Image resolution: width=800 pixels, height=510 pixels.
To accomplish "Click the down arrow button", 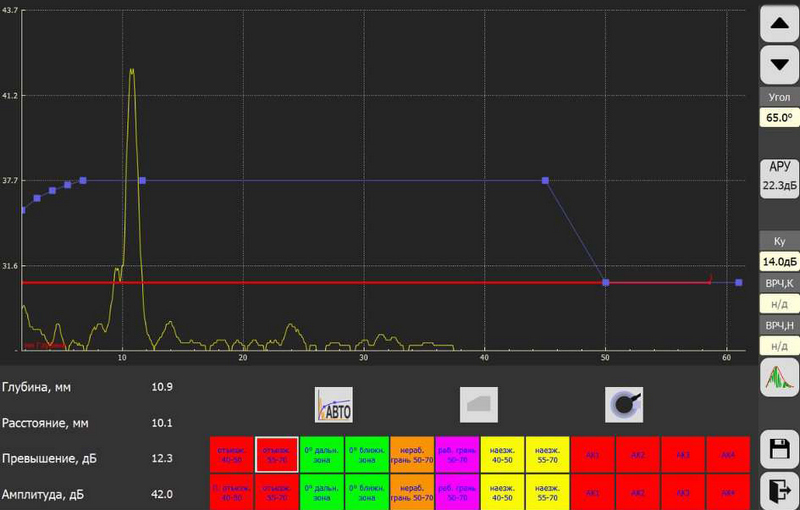I will pos(779,66).
